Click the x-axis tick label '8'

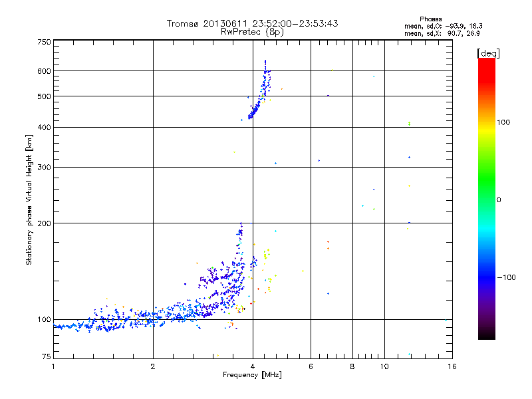pyautogui.click(x=352, y=366)
